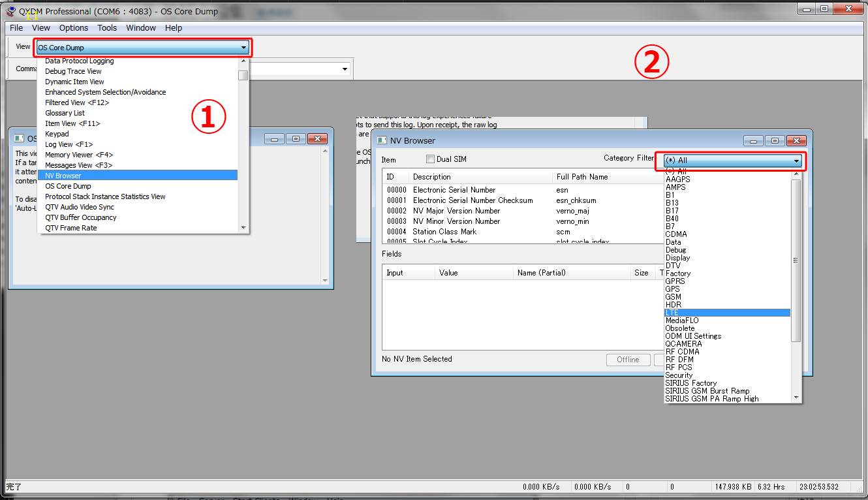868x500 pixels.
Task: Click the view list scrollbar down arrow
Action: 243,228
